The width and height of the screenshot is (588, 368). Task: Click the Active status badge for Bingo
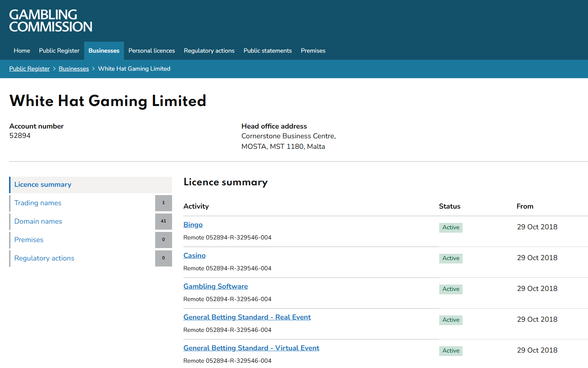pyautogui.click(x=451, y=227)
